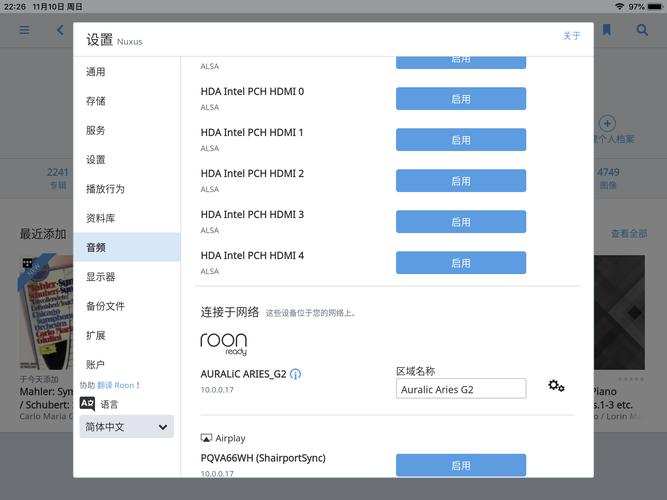The height and width of the screenshot is (500, 667).
Task: Click the PQVA66WH (ShairportSync) device name
Action: (263, 458)
